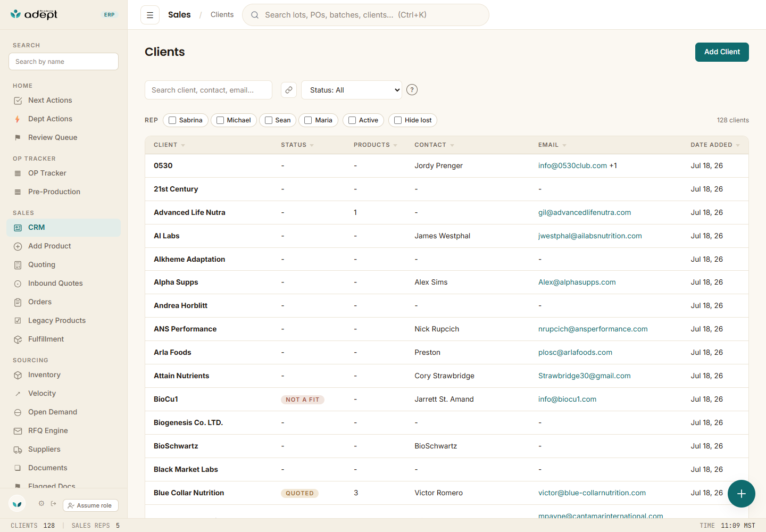Click the Add Client button
The height and width of the screenshot is (532, 766).
pos(722,52)
